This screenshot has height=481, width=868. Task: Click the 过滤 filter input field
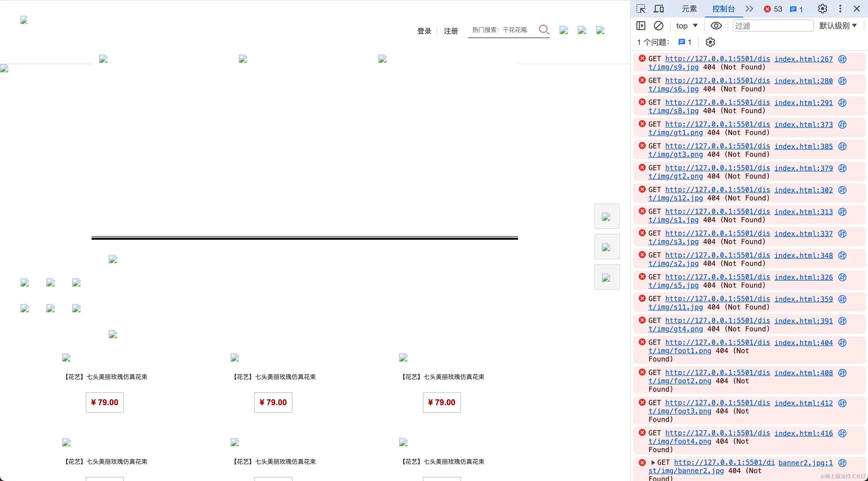click(773, 26)
